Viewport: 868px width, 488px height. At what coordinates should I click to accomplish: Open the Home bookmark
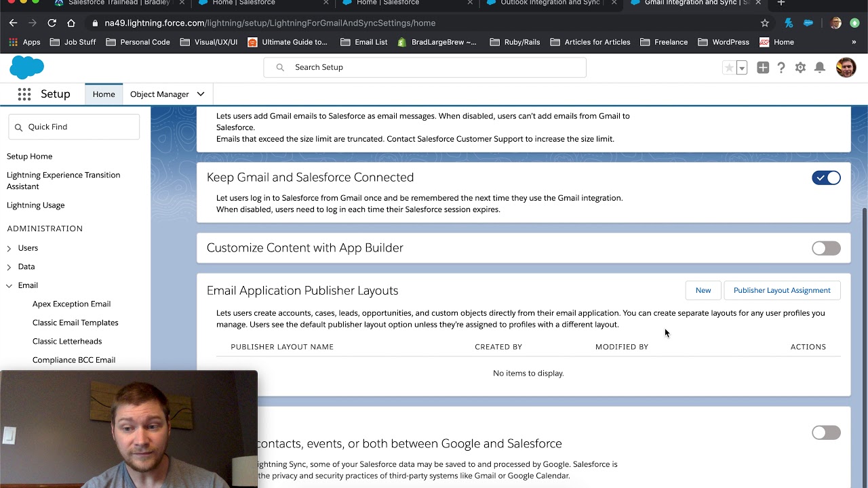click(776, 42)
